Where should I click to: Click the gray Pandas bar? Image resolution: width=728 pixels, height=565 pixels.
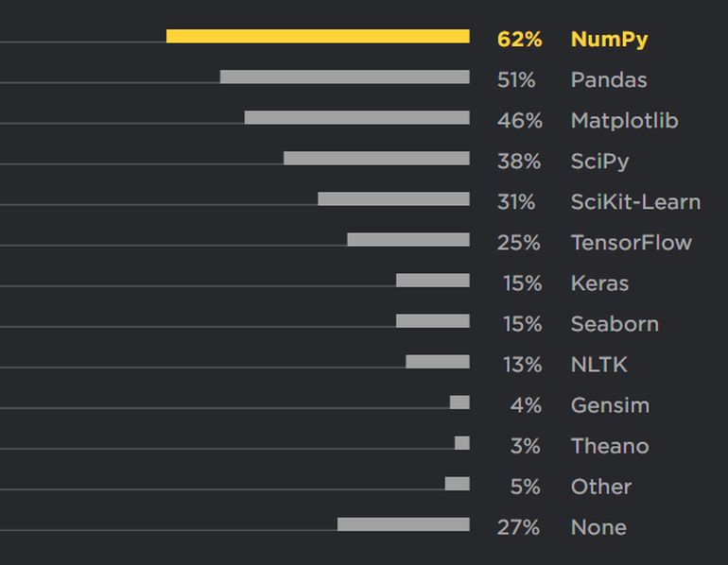click(x=344, y=77)
